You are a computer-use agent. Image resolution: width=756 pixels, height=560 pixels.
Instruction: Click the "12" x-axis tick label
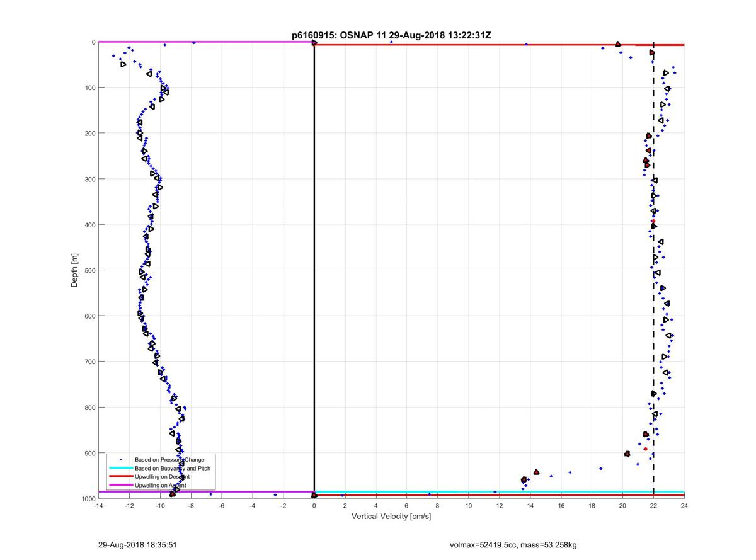[x=499, y=505]
